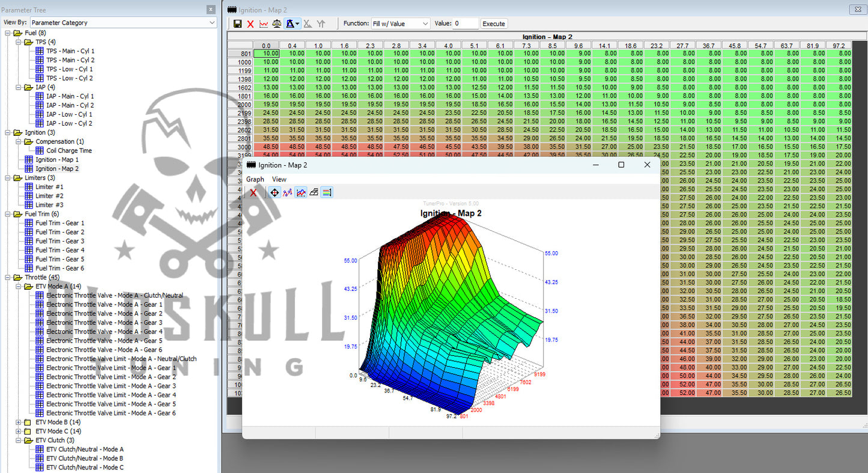This screenshot has width=868, height=473.
Task: Open the line graph view icon
Action: click(x=264, y=23)
